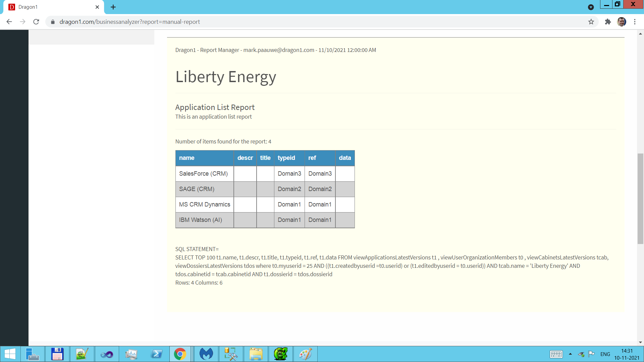Click the site lock icon
Screen dimensions: 644x362
pyautogui.click(x=53, y=22)
